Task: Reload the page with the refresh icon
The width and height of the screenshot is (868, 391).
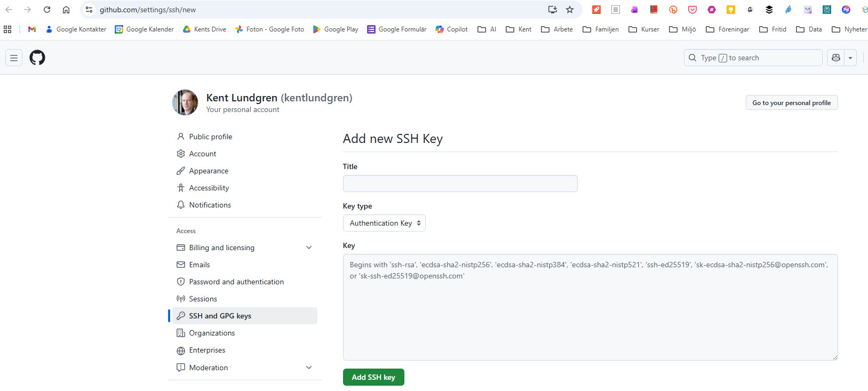Action: [47, 10]
